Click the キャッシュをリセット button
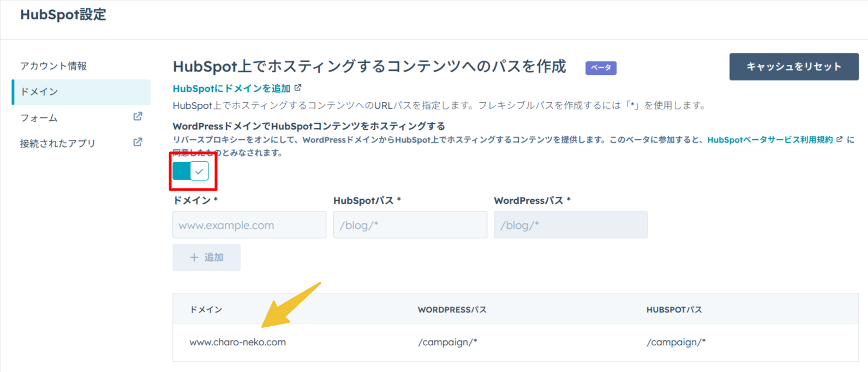Image resolution: width=868 pixels, height=372 pixels. (x=794, y=67)
